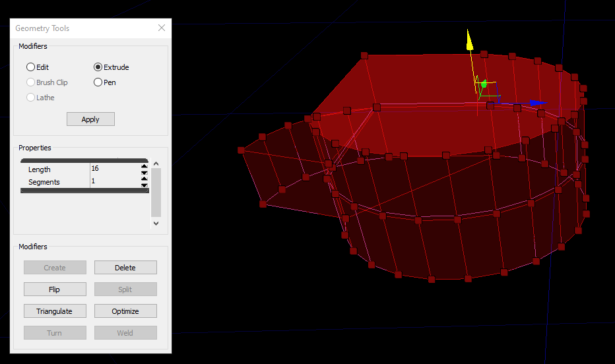Click the yellow vertical axis arrow of the gizmo
This screenshot has height=364, width=615.
469,41
